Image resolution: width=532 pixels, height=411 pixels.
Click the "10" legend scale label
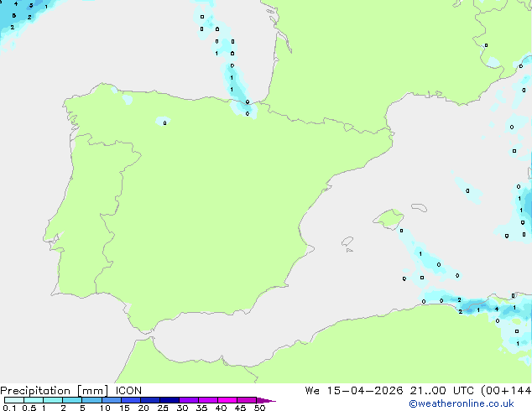(x=105, y=408)
